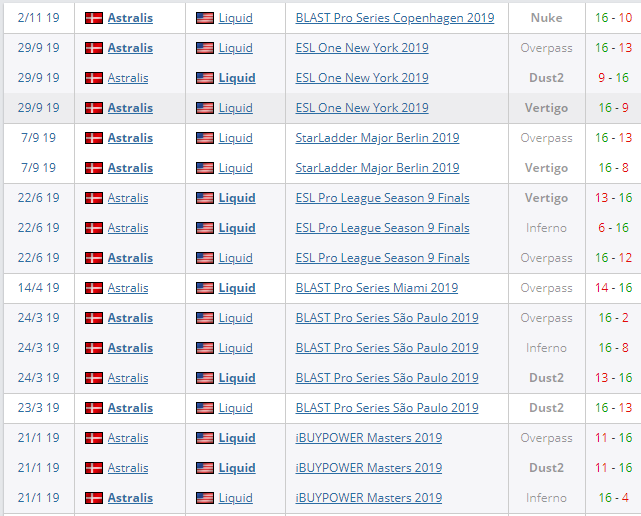Open ESL One New York 2019 link in Dust2 row
Screen dimensions: 641x516
(x=362, y=78)
